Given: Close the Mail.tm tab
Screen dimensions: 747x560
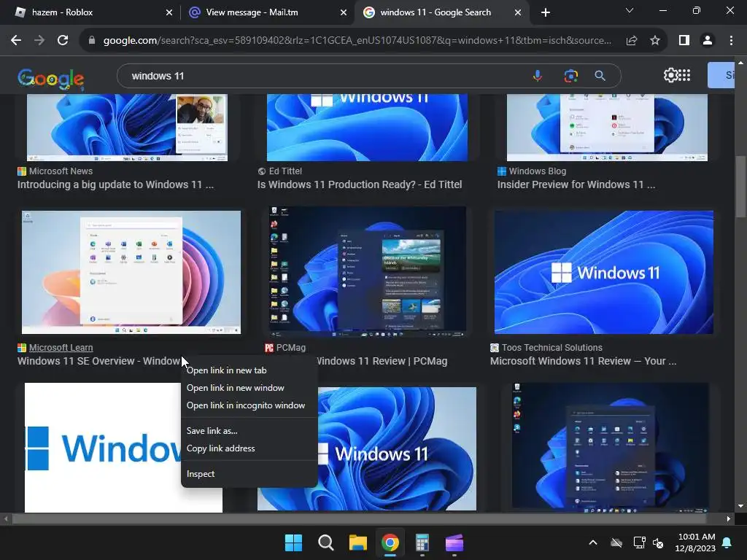Looking at the screenshot, I should 344,13.
